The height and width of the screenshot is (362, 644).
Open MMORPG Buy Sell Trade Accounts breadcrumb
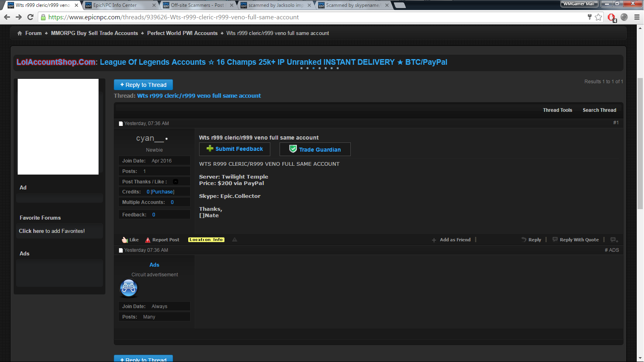click(x=95, y=33)
